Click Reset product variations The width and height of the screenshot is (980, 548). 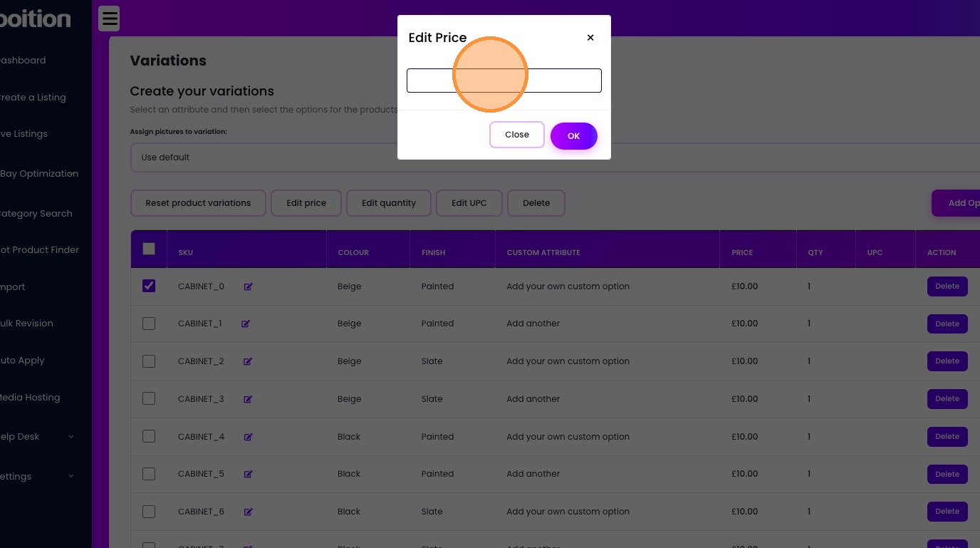pyautogui.click(x=198, y=203)
